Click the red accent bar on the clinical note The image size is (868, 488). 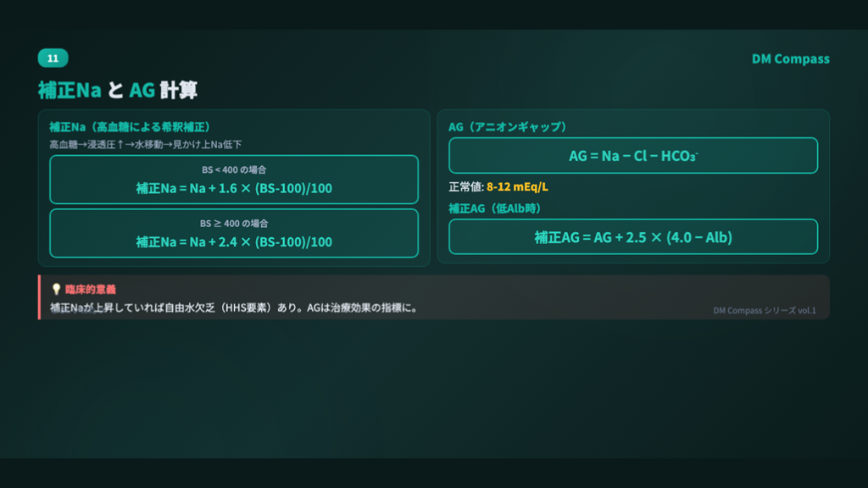[x=39, y=297]
